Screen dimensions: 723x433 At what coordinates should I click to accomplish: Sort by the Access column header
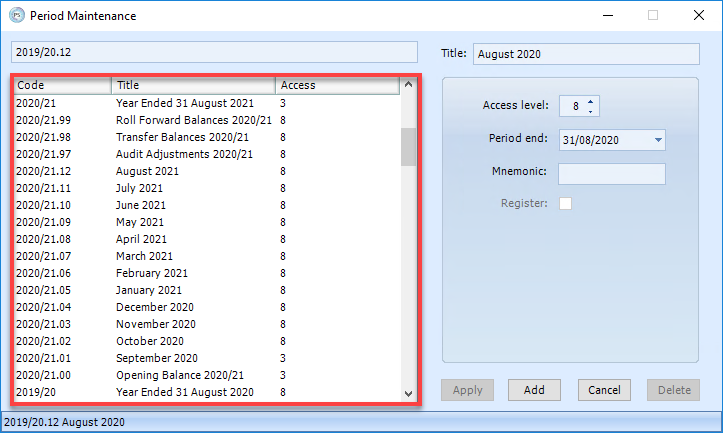point(336,85)
